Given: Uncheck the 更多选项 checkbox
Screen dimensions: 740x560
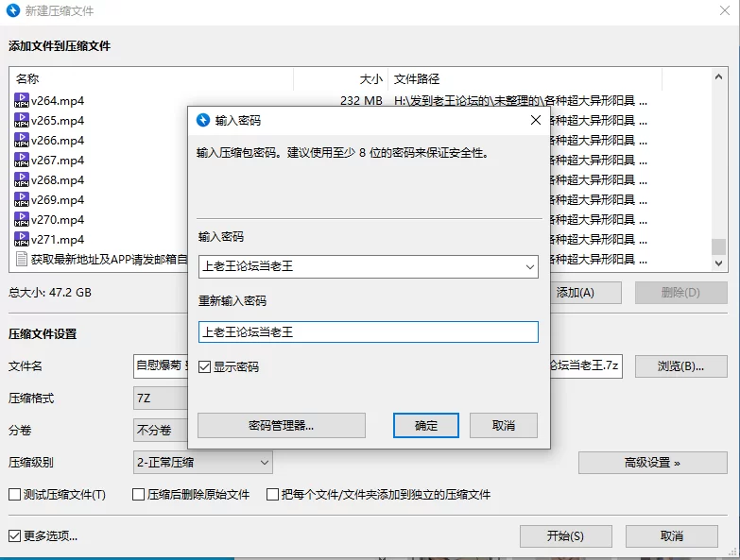Looking at the screenshot, I should (x=14, y=536).
